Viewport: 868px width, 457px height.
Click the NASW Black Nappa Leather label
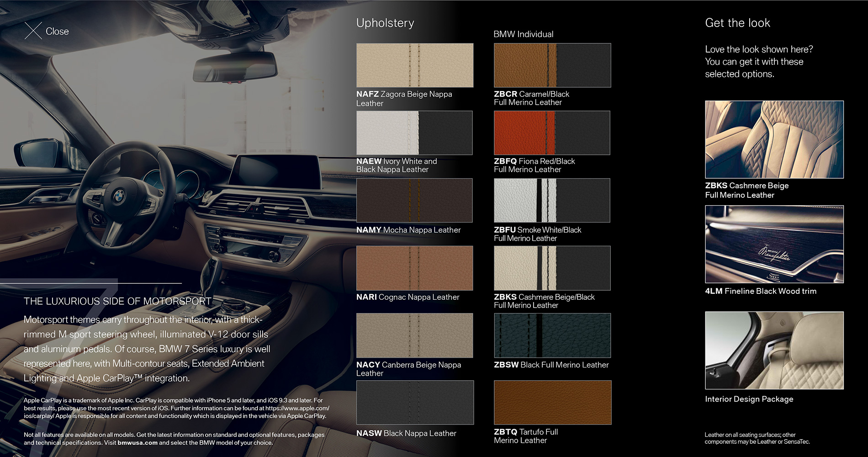406,433
